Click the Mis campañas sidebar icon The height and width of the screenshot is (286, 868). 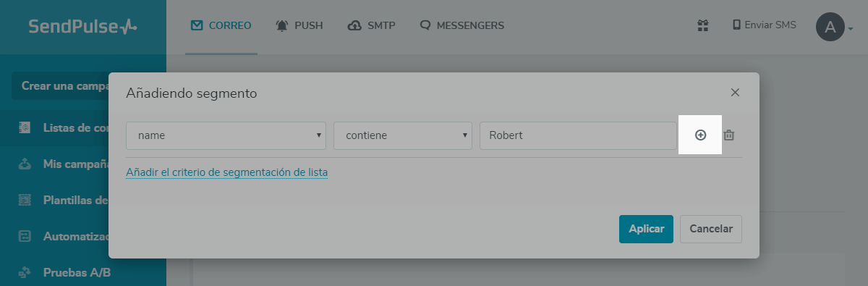point(25,164)
